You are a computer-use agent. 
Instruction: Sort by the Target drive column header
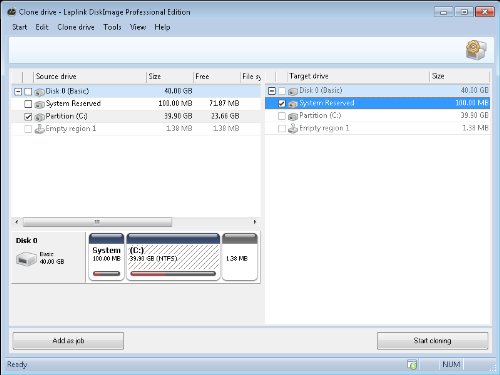(x=358, y=76)
